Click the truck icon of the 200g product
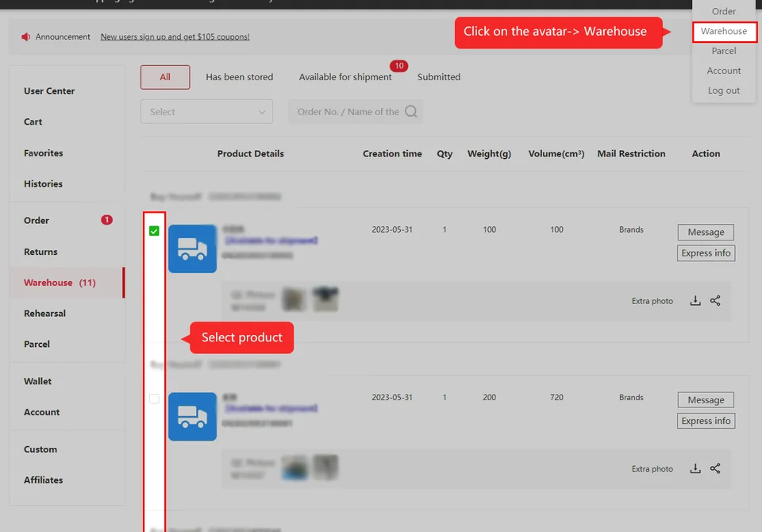Image resolution: width=762 pixels, height=532 pixels. 192,416
